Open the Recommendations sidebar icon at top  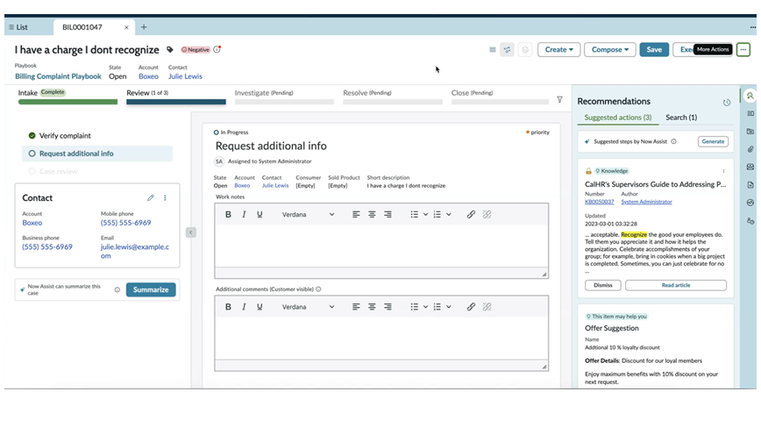[x=750, y=96]
